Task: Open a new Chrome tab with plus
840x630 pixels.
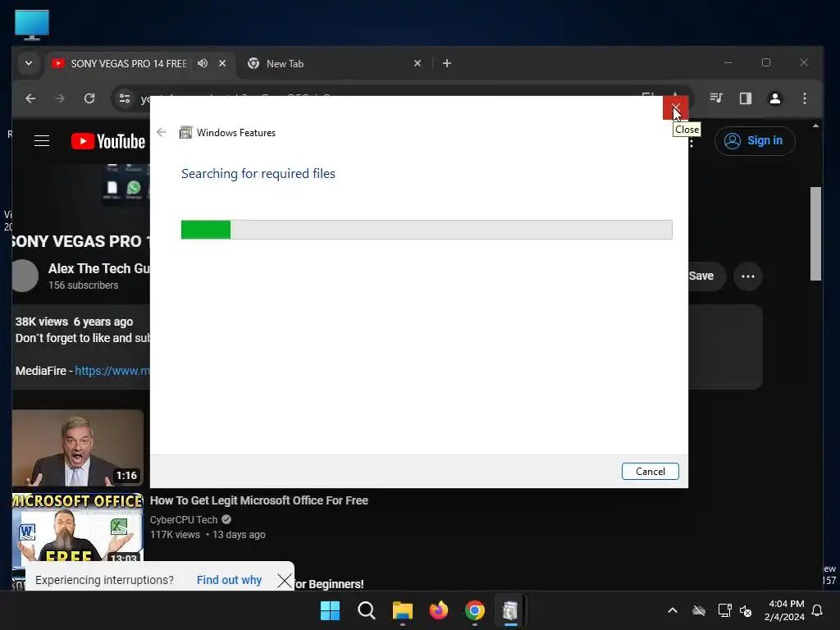Action: point(447,63)
